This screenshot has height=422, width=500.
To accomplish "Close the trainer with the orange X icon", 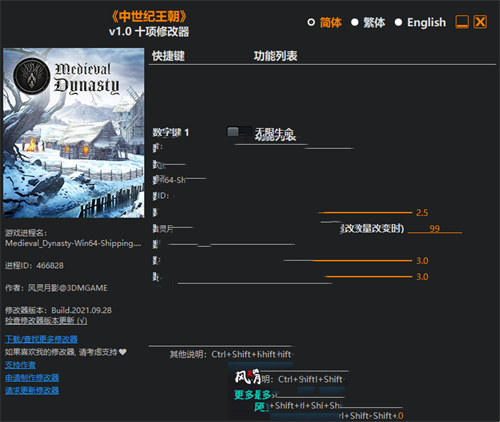I will tap(480, 22).
